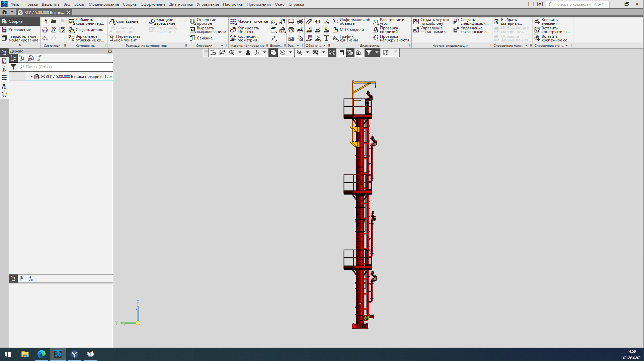This screenshot has width=644, height=361.
Task: Open Microsoft Edge from the taskbar
Action: 42,354
